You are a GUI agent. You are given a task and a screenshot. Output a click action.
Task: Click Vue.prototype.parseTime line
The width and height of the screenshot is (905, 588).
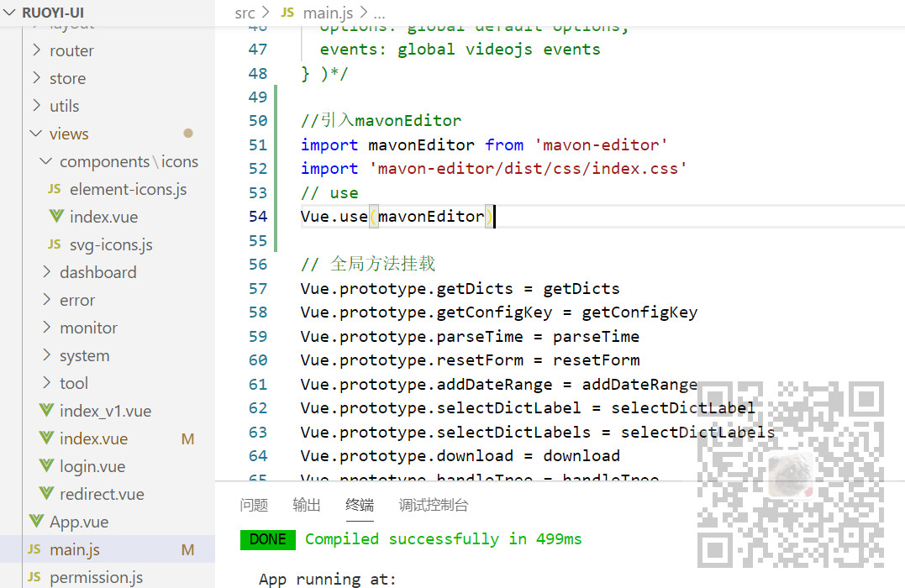point(470,336)
